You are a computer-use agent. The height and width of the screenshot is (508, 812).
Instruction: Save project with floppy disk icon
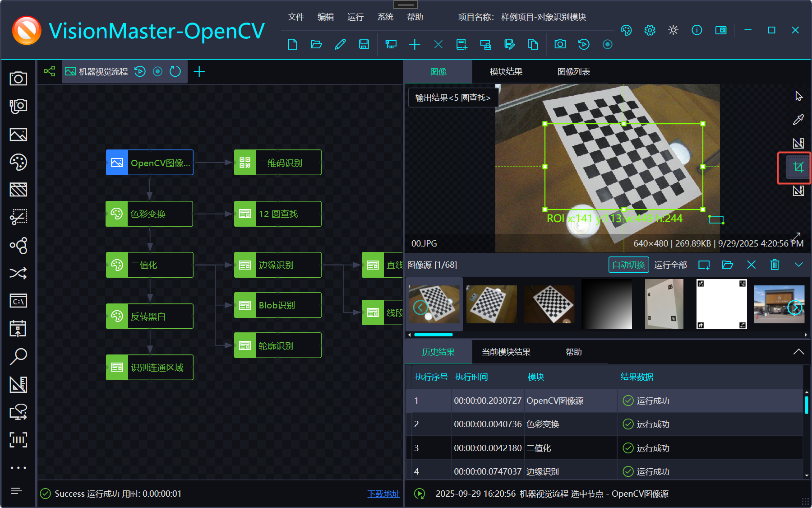tap(364, 44)
